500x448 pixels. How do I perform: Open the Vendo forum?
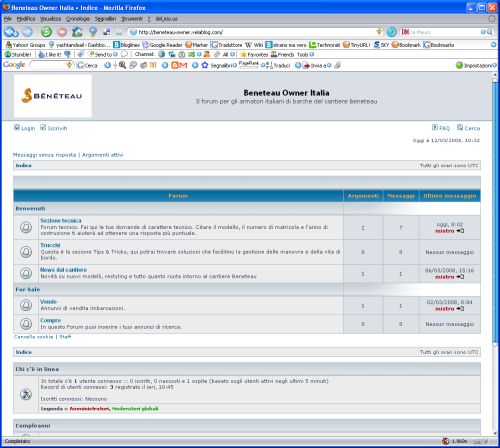pyautogui.click(x=48, y=302)
